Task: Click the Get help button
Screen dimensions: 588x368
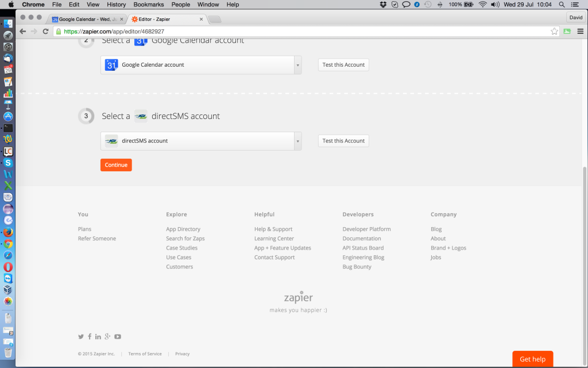Action: coord(532,359)
